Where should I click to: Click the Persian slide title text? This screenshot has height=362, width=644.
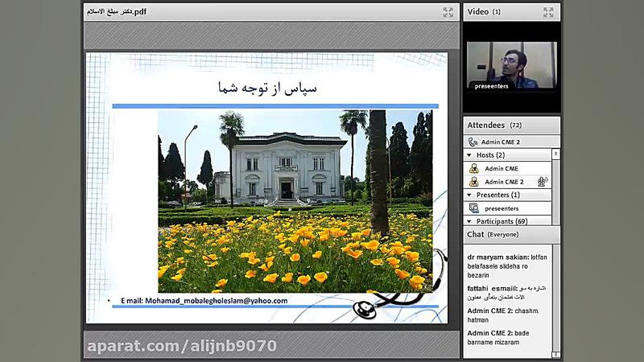pyautogui.click(x=267, y=88)
